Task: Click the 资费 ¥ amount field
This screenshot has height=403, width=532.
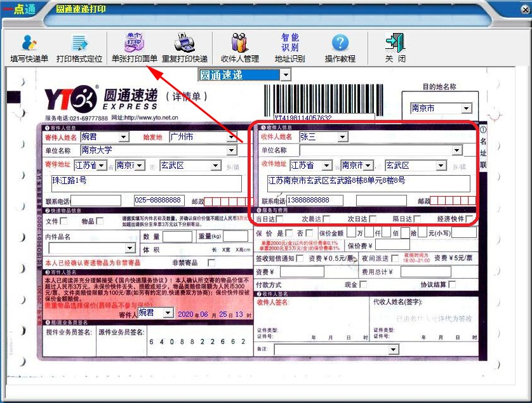Action: point(302,272)
